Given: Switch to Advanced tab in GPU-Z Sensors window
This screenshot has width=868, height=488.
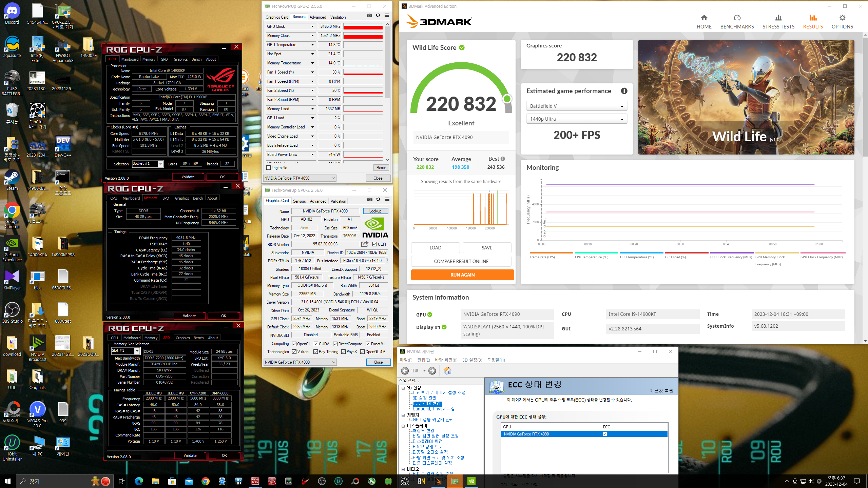Looking at the screenshot, I should (x=317, y=17).
